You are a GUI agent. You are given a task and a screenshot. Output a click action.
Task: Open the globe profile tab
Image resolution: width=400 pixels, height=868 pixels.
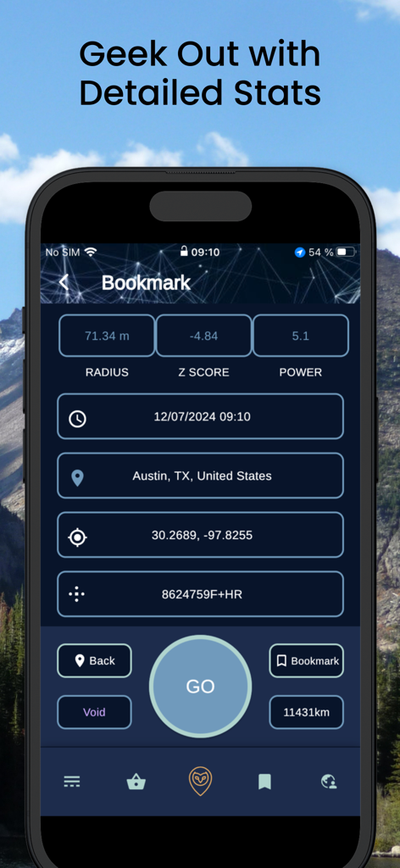click(x=329, y=782)
